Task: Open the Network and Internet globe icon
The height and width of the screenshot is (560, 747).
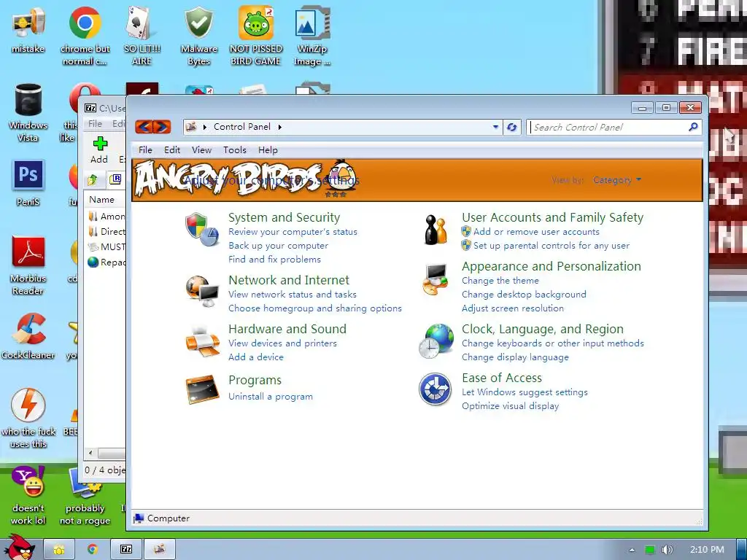Action: [x=203, y=291]
